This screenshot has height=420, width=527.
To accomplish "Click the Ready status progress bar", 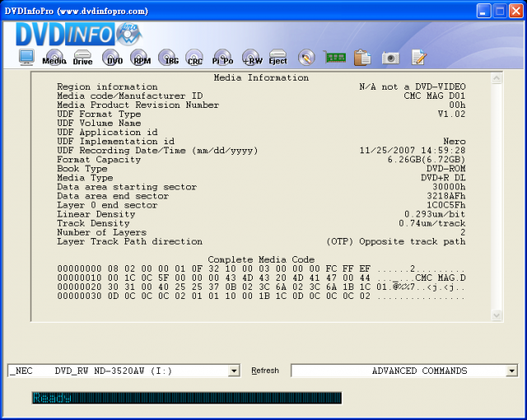I will coord(187,398).
